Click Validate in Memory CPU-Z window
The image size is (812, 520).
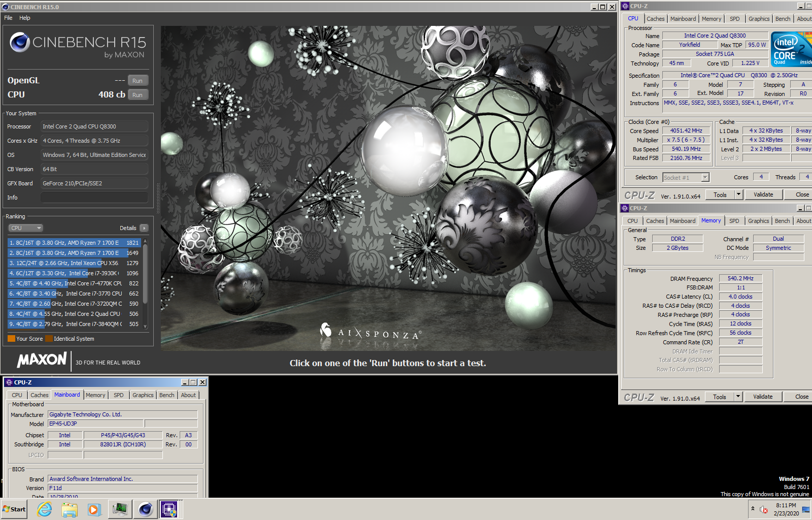click(763, 397)
